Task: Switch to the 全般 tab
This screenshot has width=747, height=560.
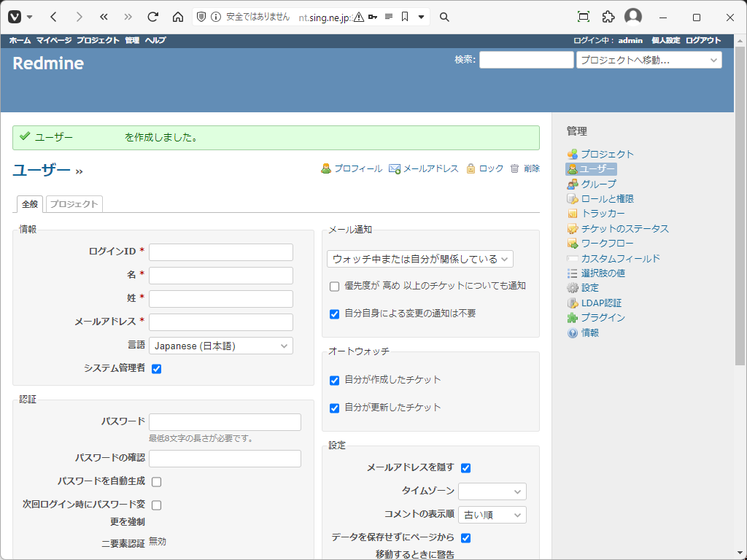Action: (x=30, y=204)
